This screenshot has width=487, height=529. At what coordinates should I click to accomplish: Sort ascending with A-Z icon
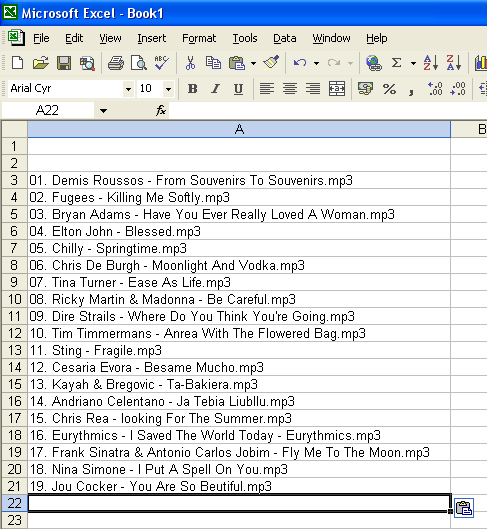[431, 63]
